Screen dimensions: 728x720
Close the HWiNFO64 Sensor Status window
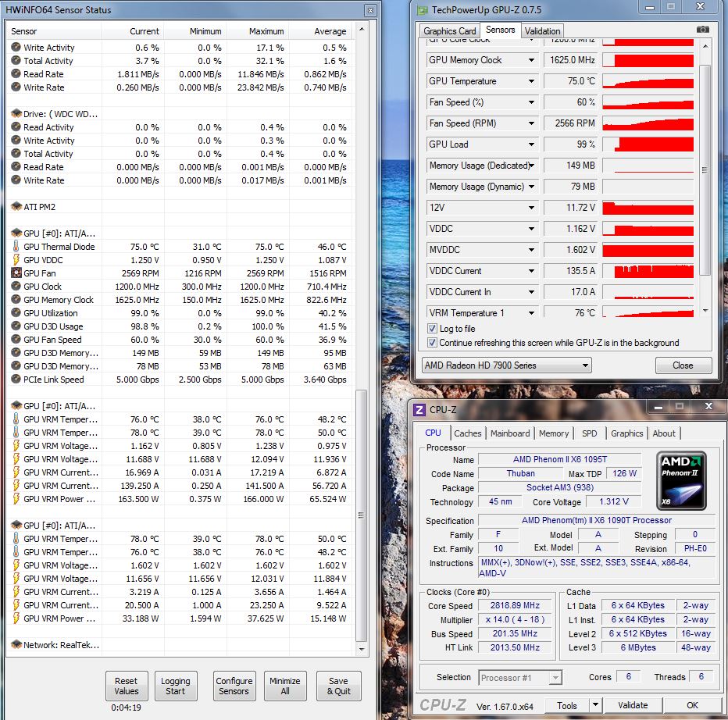[370, 10]
